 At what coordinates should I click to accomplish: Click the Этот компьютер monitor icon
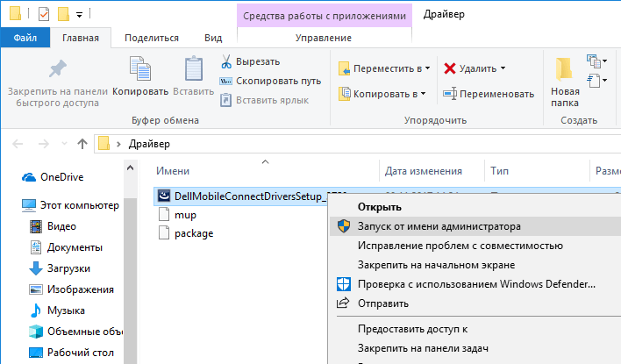coord(29,205)
